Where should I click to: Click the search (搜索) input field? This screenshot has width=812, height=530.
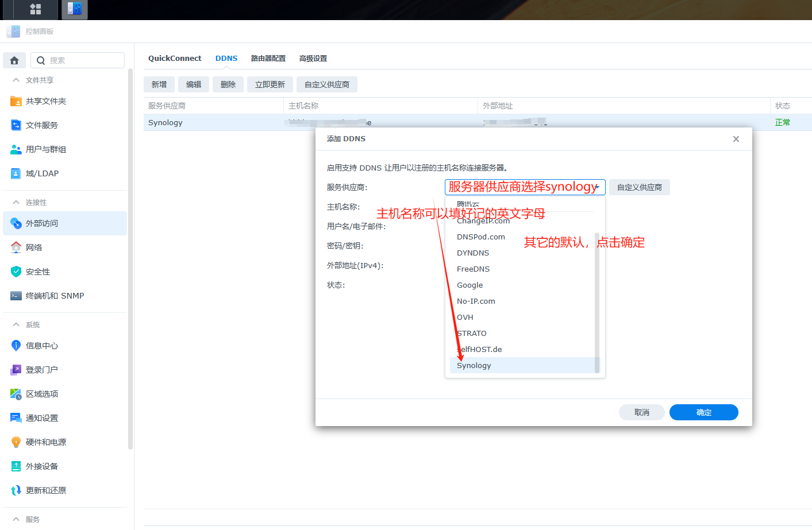click(83, 60)
